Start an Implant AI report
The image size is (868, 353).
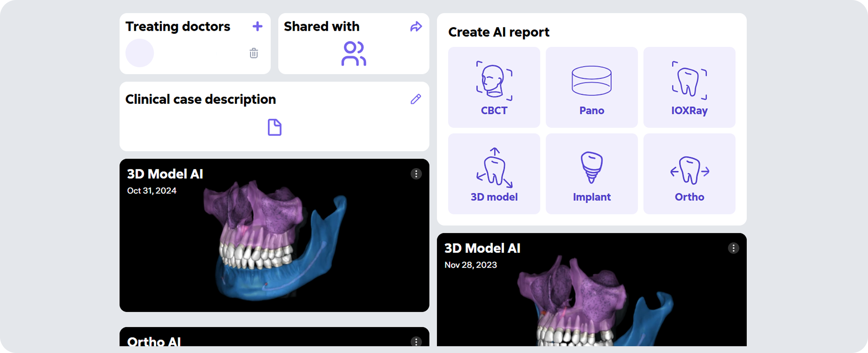coord(591,174)
